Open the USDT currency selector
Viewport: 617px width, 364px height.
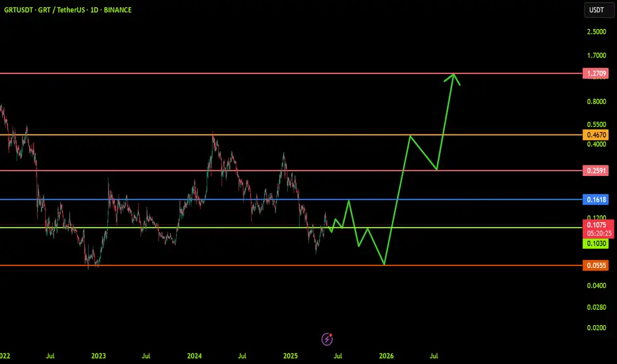click(x=599, y=10)
